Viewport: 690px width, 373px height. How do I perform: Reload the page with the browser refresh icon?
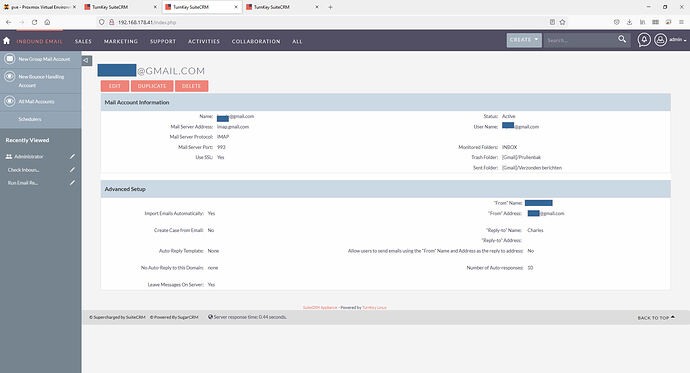[x=34, y=22]
